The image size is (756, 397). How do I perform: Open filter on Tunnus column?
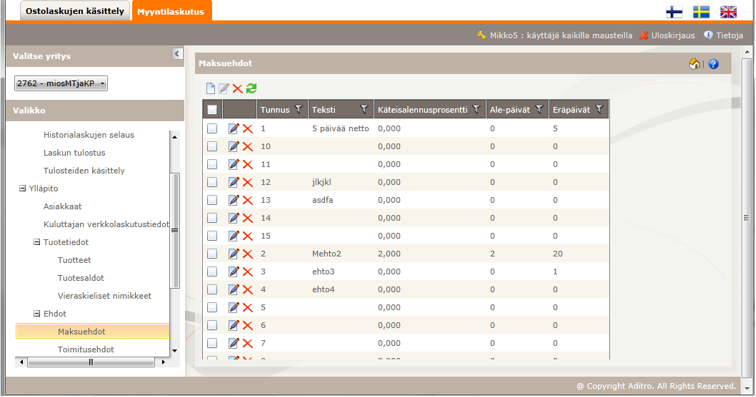(298, 110)
